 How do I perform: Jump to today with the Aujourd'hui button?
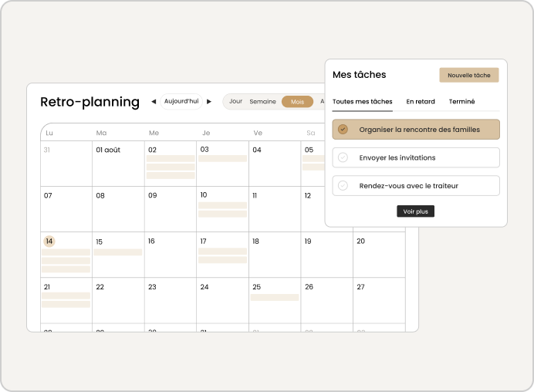181,102
